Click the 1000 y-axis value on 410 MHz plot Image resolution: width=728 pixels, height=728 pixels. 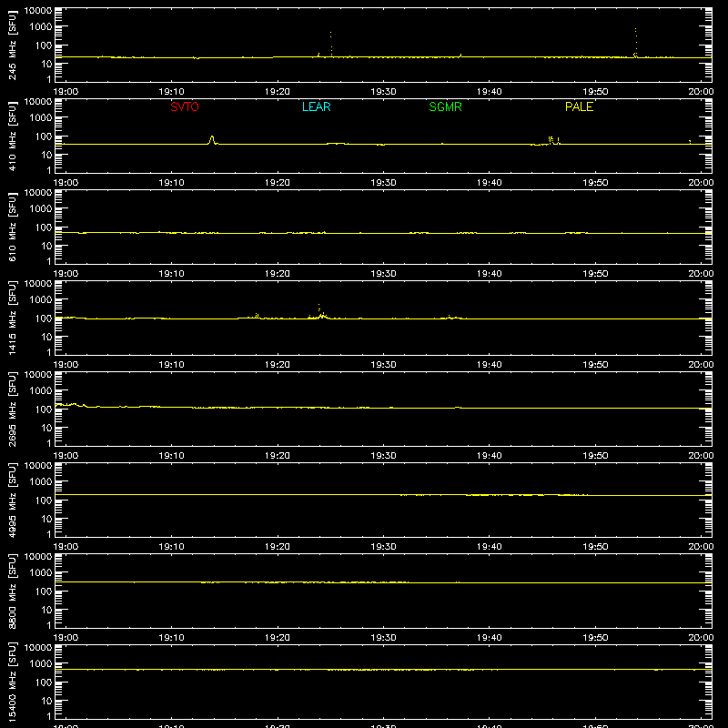click(41, 118)
